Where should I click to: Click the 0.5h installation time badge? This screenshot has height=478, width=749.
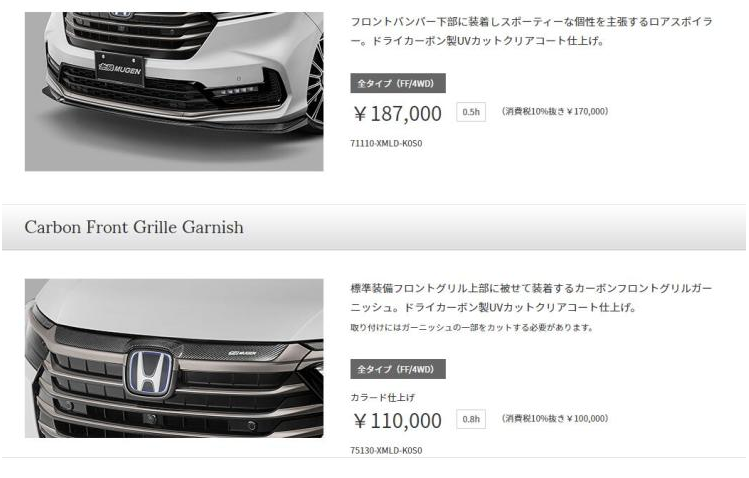[x=471, y=112]
